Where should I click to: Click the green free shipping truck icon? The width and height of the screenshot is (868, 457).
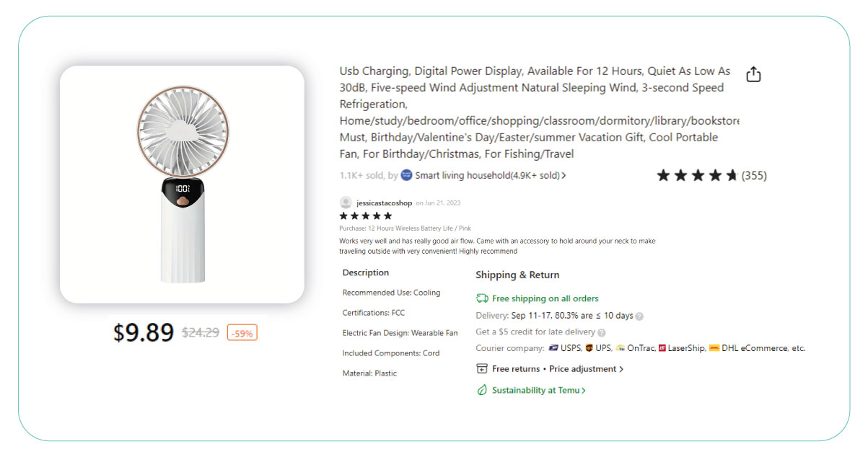pos(482,298)
